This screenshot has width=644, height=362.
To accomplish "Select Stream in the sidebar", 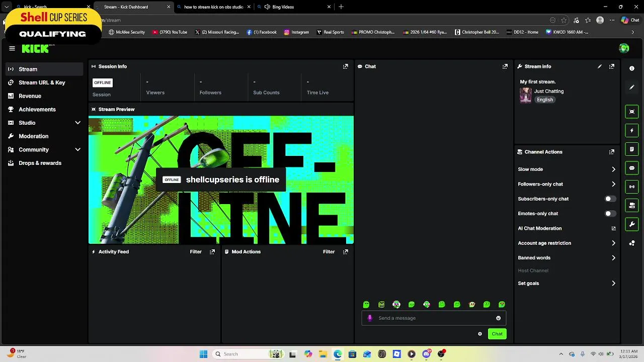I will [44, 69].
